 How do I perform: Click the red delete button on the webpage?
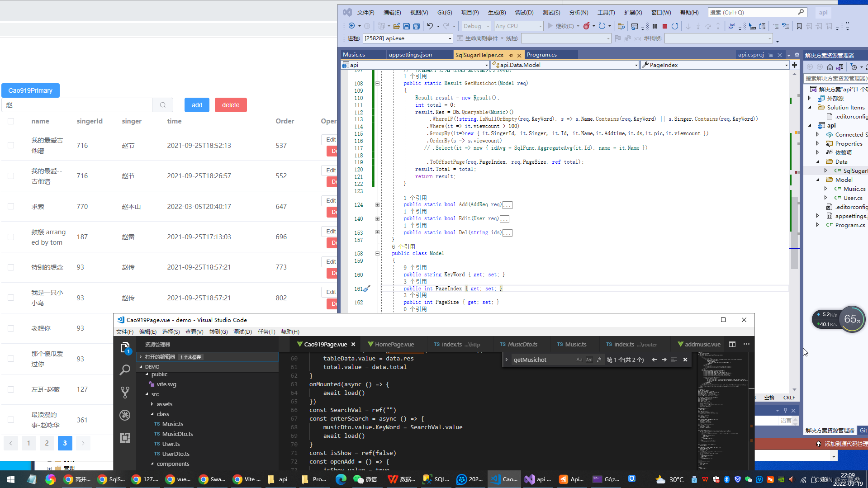click(231, 104)
